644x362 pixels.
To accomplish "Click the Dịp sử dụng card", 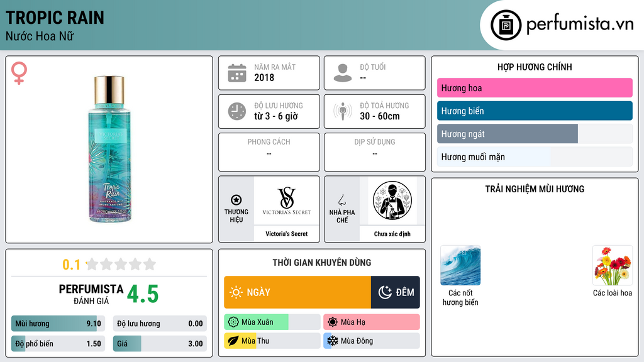I will (375, 152).
